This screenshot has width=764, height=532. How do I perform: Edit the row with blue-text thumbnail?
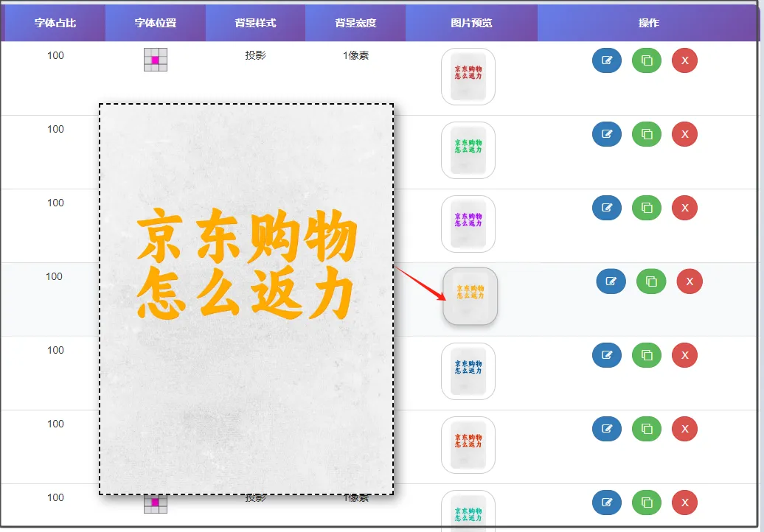coord(607,355)
